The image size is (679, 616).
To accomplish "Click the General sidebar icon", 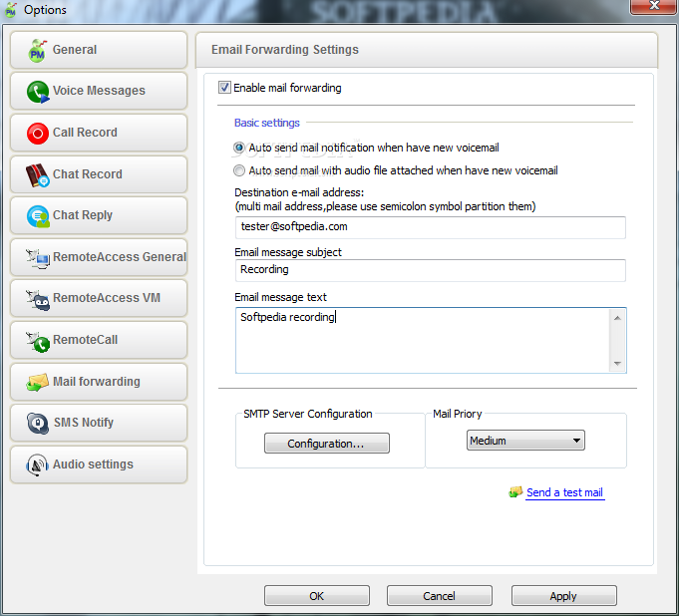I will (37, 51).
